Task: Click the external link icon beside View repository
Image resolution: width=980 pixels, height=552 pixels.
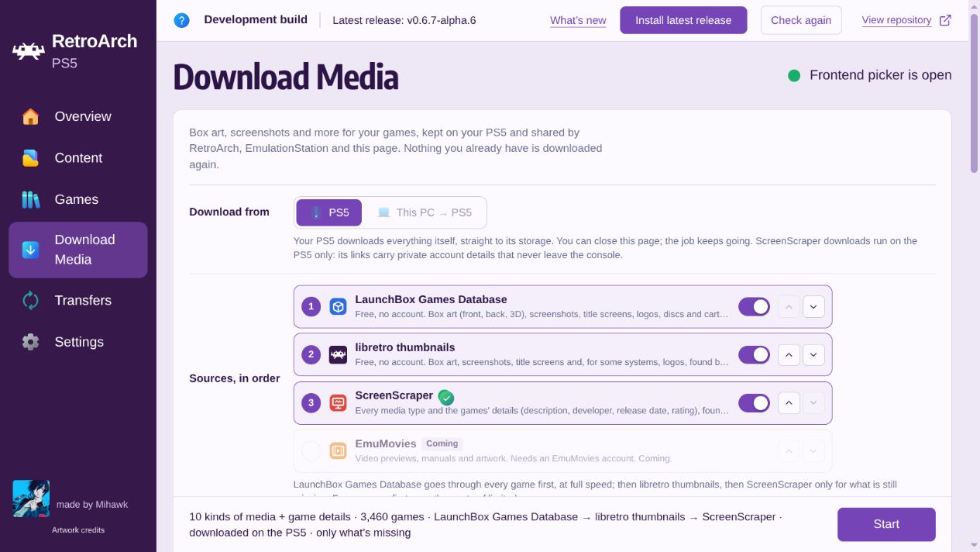Action: (945, 20)
